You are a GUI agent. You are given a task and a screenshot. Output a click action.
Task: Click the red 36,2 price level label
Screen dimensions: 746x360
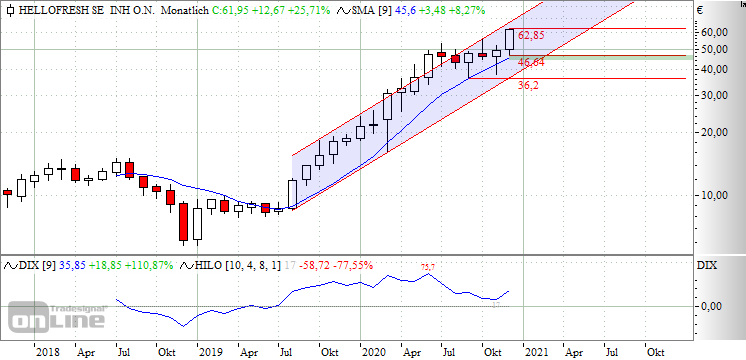(529, 85)
